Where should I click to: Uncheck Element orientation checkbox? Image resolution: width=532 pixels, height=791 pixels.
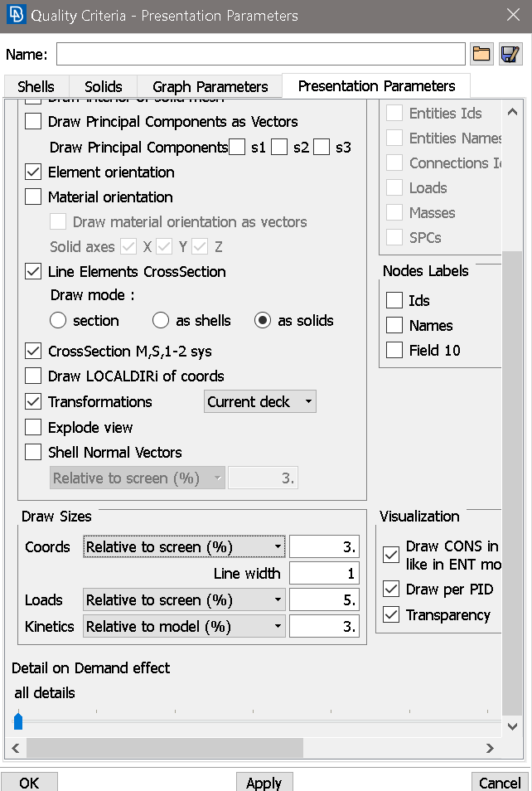(x=33, y=172)
